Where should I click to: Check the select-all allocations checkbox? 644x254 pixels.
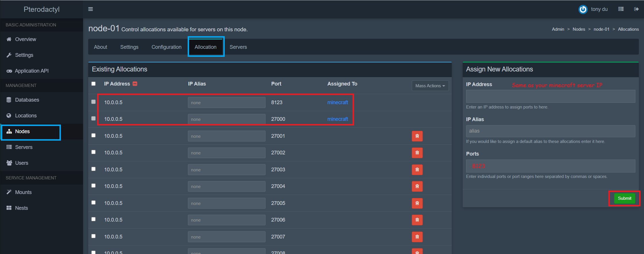pyautogui.click(x=93, y=84)
